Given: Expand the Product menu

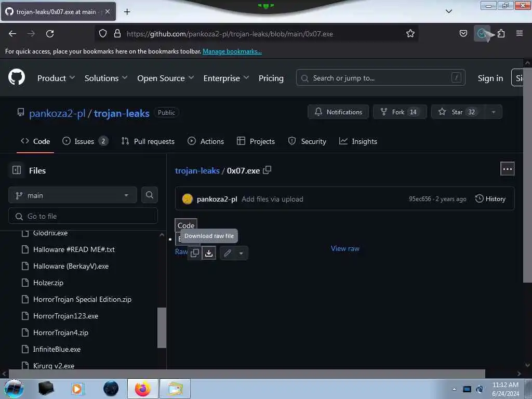Looking at the screenshot, I should tap(56, 78).
